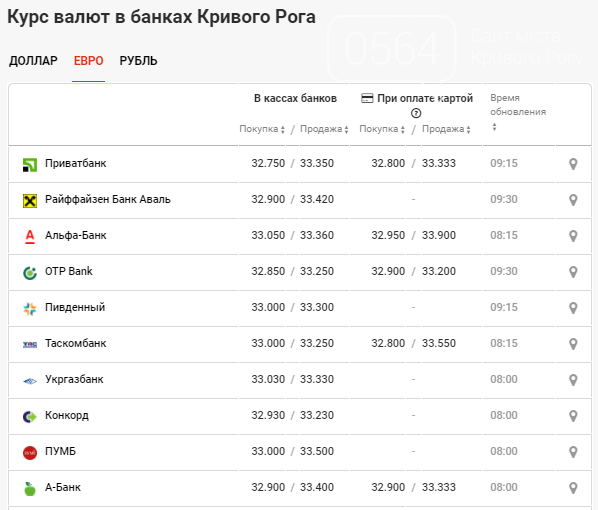Sort by cash desk Продажа column
Screen dimensions: 598x510
click(324, 129)
